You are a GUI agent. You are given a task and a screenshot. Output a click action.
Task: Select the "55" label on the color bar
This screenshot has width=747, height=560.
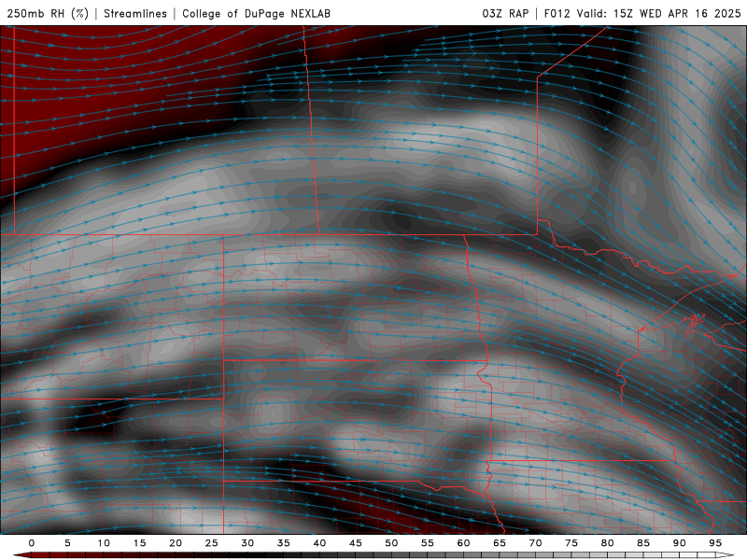pos(428,543)
